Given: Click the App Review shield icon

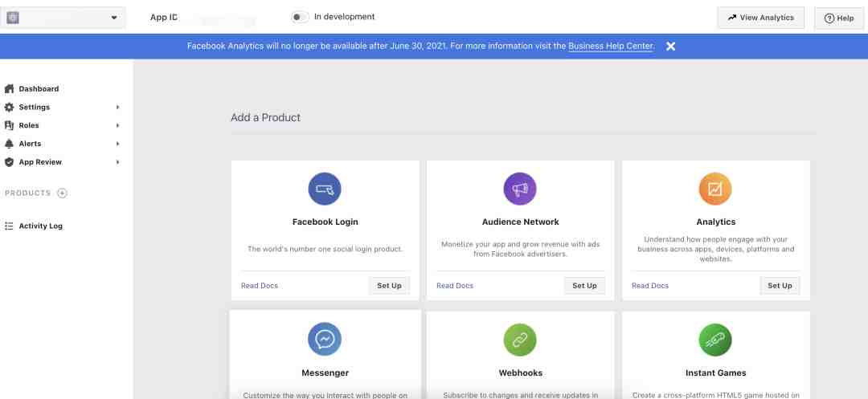Looking at the screenshot, I should coord(9,162).
